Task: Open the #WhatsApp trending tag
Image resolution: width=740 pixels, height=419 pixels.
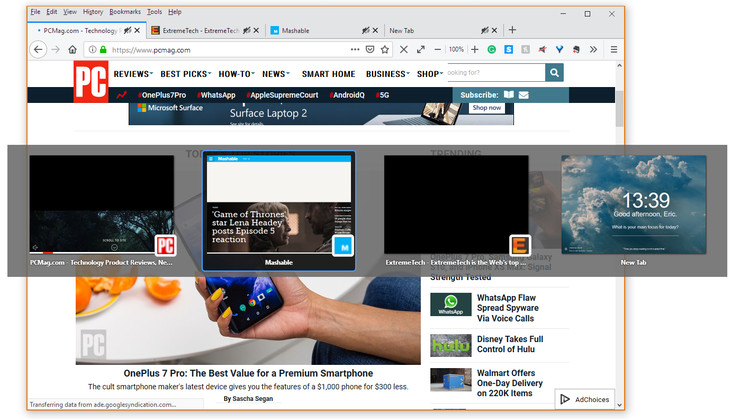Action: [216, 95]
